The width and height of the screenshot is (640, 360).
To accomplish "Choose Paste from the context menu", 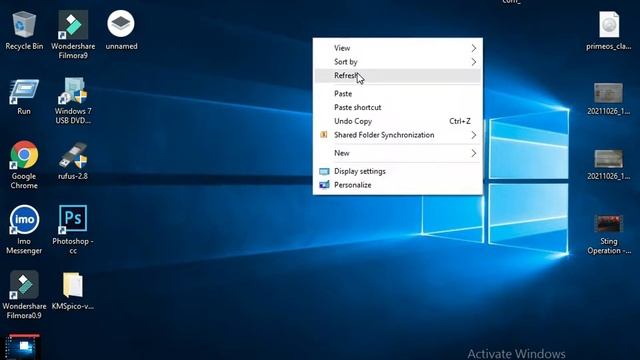I will click(x=398, y=94).
